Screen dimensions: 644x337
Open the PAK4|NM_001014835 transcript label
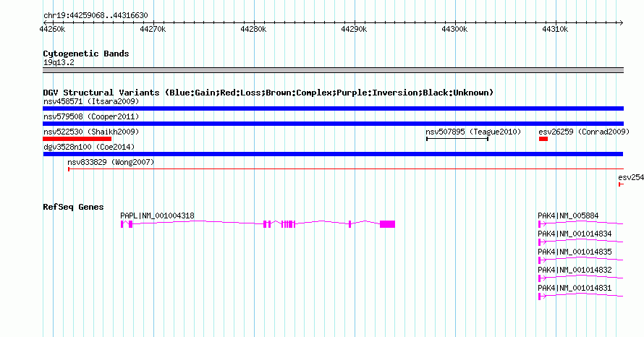575,252
